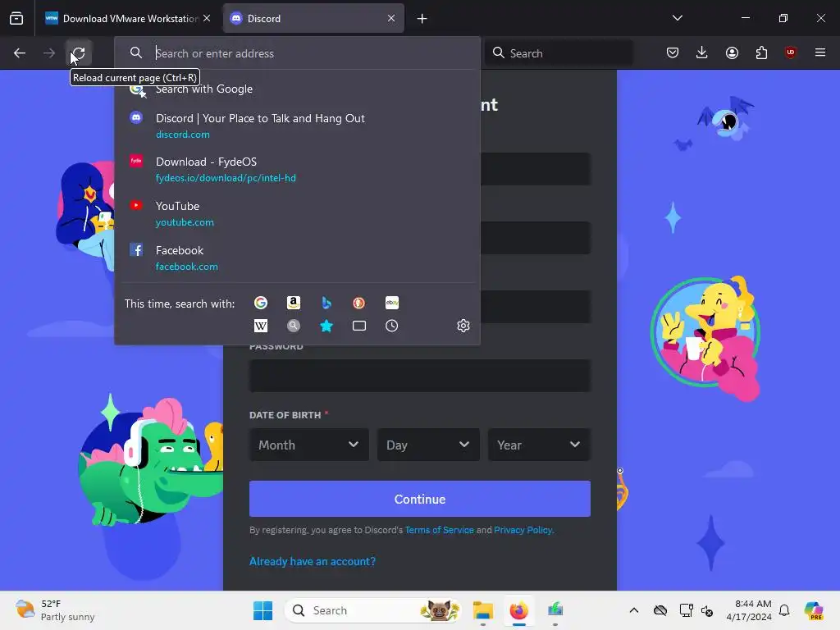Image resolution: width=840 pixels, height=630 pixels.
Task: Search bookmarks with the star icon
Action: (326, 326)
